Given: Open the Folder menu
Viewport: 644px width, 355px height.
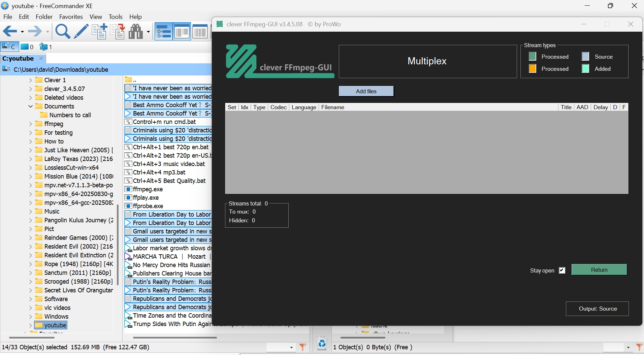Looking at the screenshot, I should click(x=44, y=17).
